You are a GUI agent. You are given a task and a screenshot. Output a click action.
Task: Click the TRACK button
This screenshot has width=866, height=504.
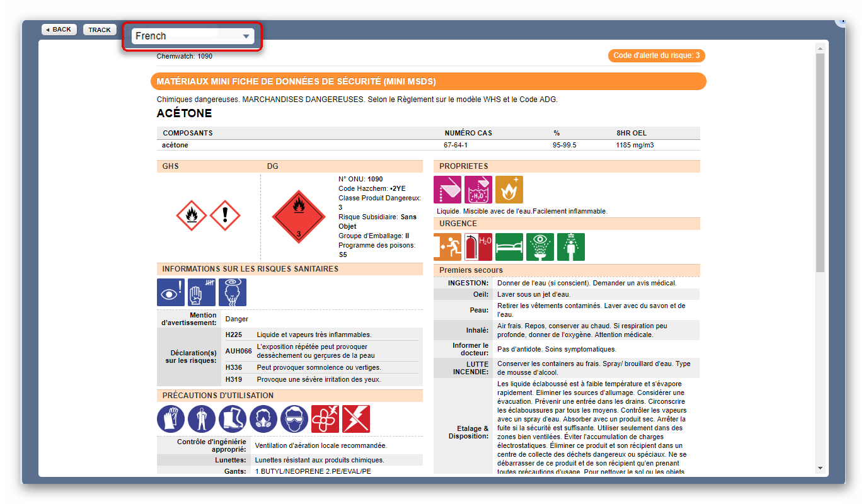(99, 29)
